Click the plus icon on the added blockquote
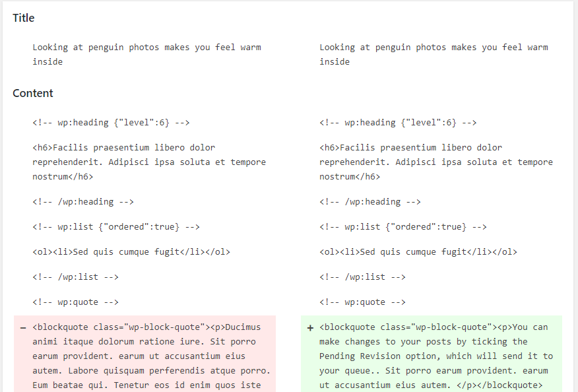578x392 pixels. tap(310, 328)
